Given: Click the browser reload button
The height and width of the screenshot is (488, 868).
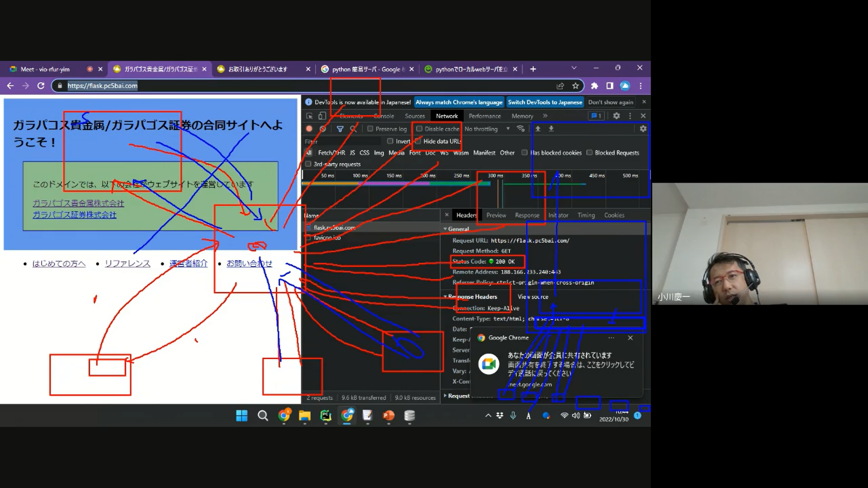Looking at the screenshot, I should (41, 86).
